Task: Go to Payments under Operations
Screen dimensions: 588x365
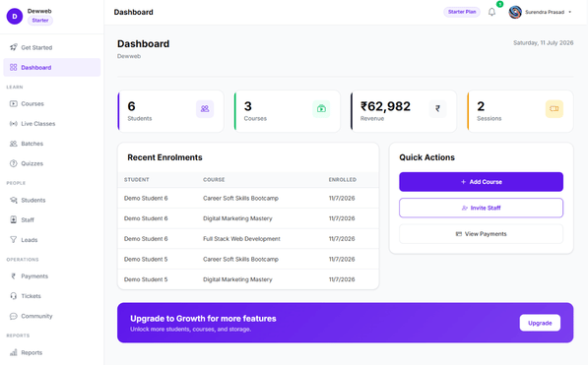Action: [52, 276]
